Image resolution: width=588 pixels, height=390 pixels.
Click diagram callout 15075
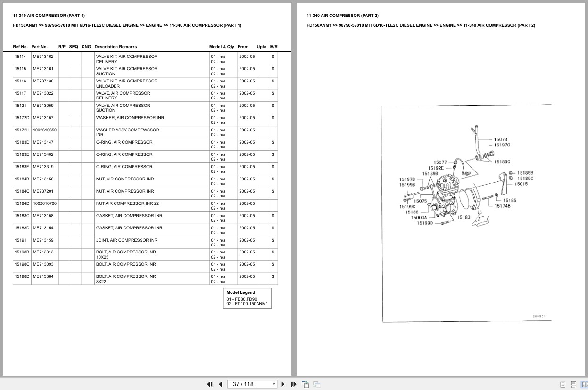click(x=420, y=201)
